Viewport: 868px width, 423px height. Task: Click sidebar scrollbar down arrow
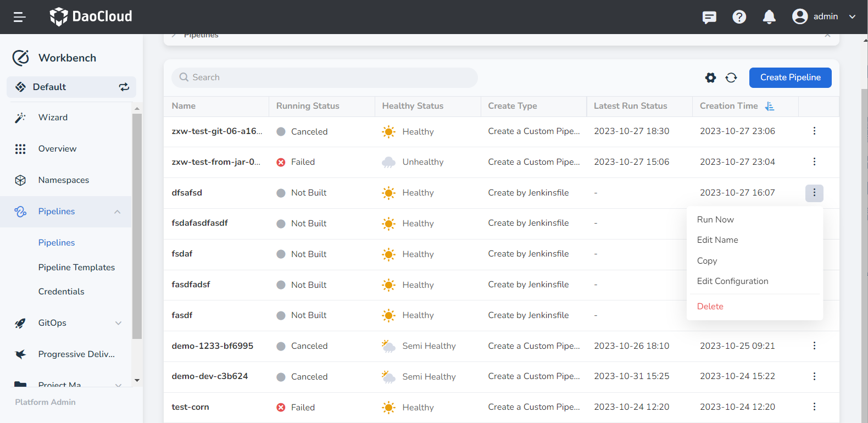point(137,380)
